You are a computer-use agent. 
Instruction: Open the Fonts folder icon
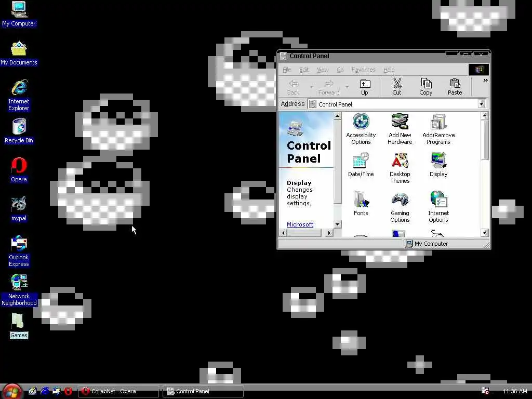click(361, 204)
